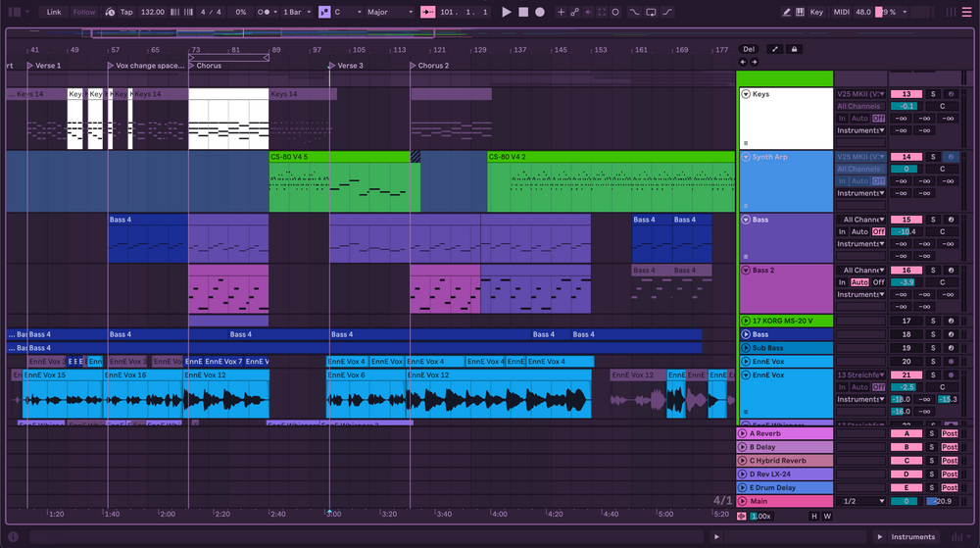Click the Re-enable Automation arrow icon
The width and height of the screenshot is (980, 548).
point(588,12)
